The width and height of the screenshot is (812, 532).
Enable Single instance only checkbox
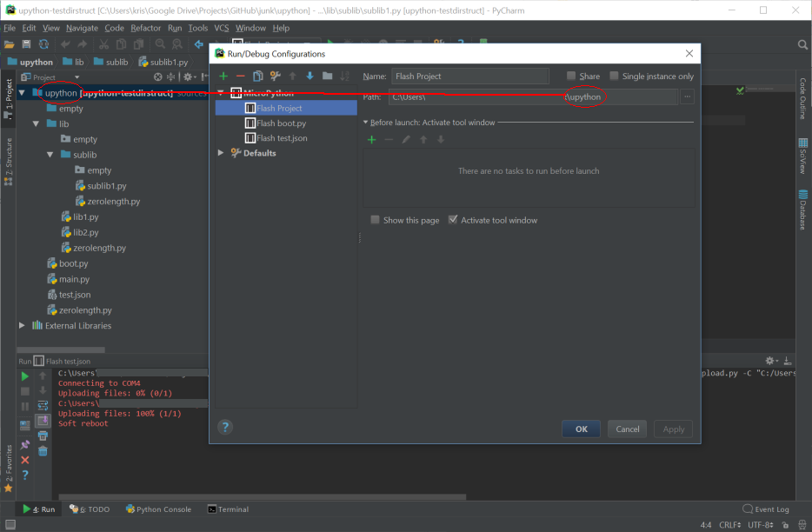pyautogui.click(x=614, y=76)
